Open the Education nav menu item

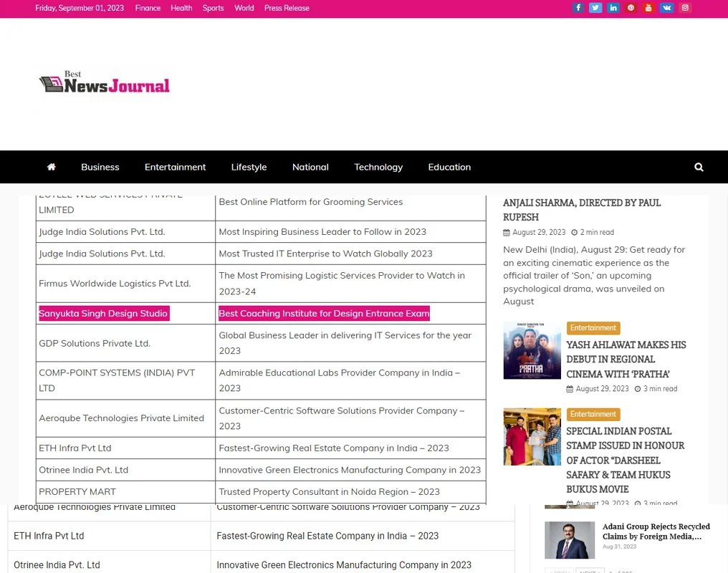pos(449,167)
